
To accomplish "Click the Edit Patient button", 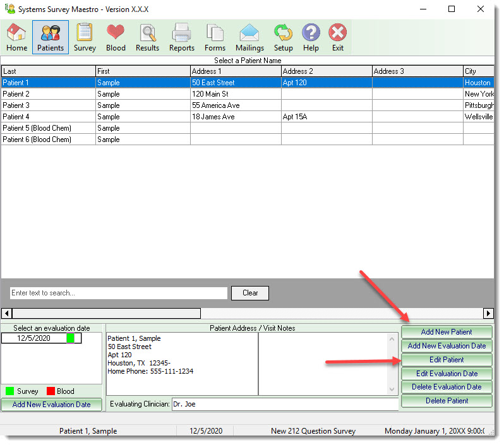I will (447, 360).
